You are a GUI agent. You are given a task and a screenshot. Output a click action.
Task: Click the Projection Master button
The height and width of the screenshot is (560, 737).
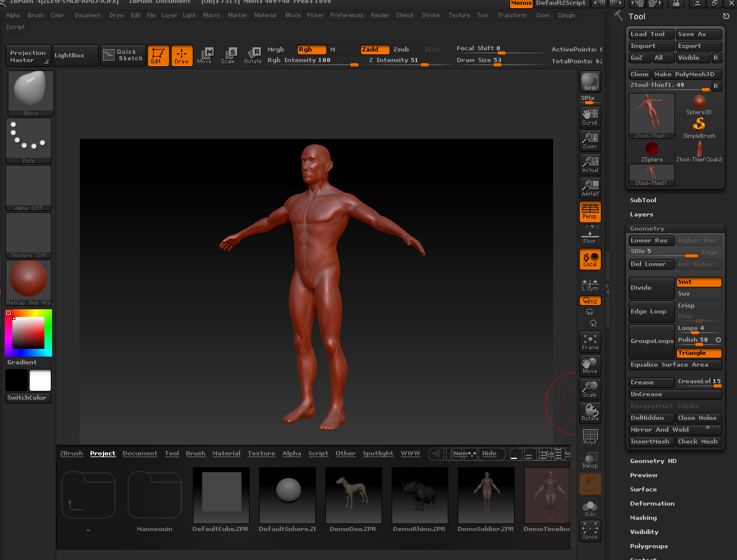click(x=28, y=56)
